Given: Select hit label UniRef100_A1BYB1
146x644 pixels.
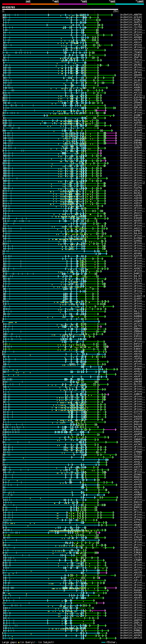Looking at the screenshot, I should (131, 196).
